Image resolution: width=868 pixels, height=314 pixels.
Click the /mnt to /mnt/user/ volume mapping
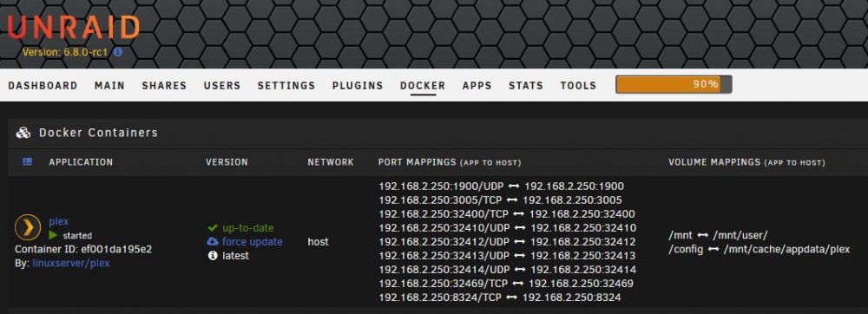click(x=718, y=235)
